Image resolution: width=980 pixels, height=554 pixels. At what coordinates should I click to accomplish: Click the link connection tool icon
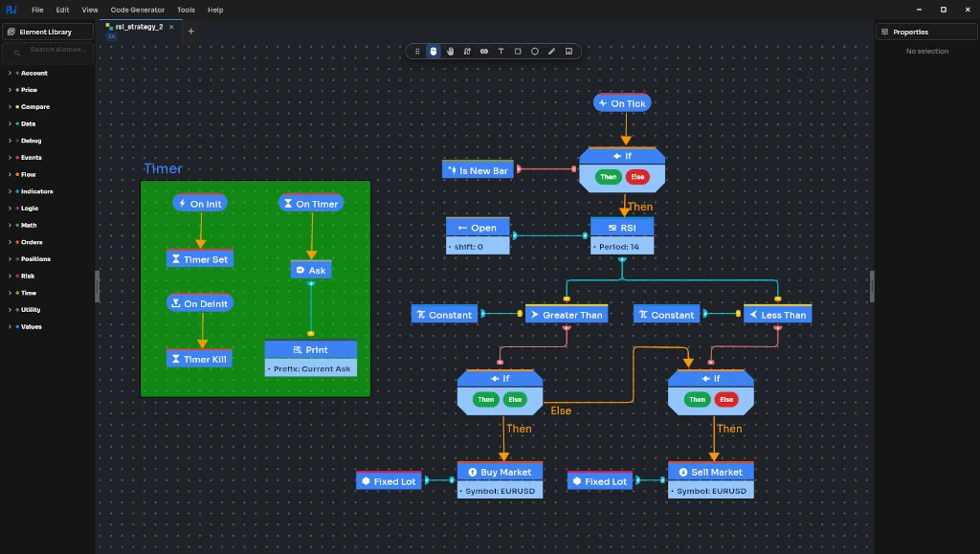click(483, 52)
